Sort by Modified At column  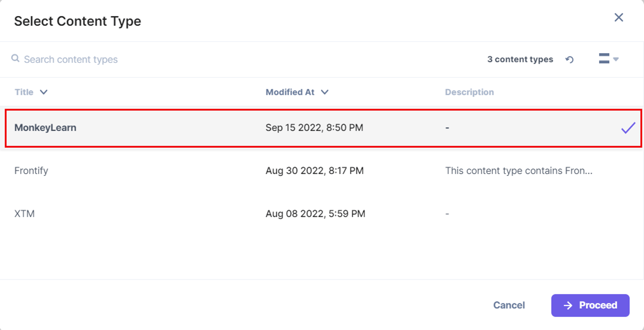coord(297,92)
